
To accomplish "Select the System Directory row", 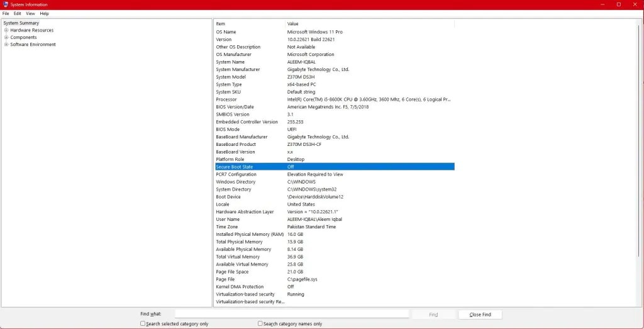I will pos(335,189).
